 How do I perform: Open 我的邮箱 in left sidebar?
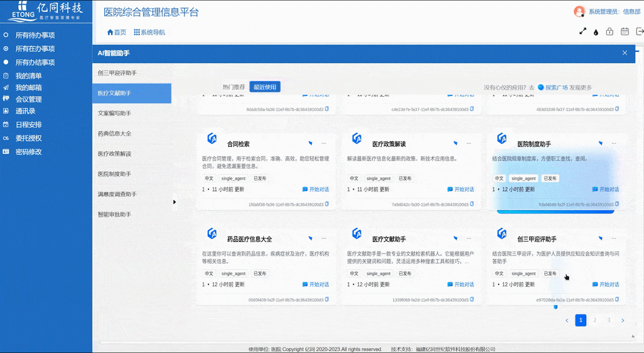point(28,88)
